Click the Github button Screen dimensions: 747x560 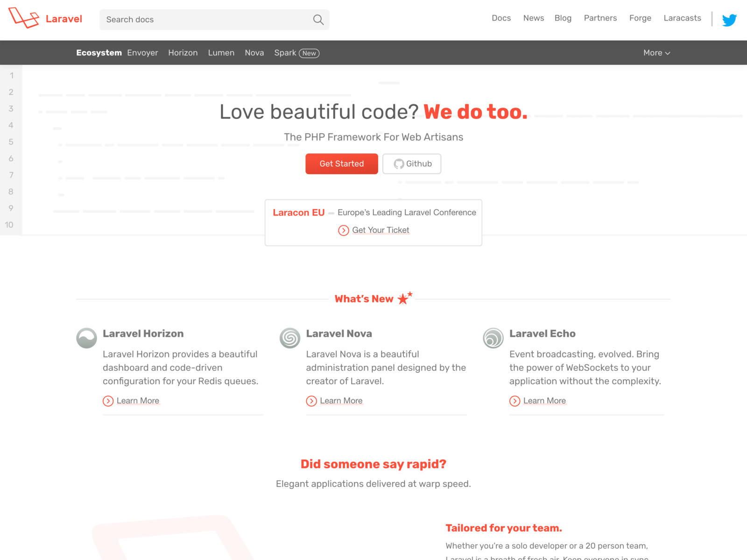(412, 164)
